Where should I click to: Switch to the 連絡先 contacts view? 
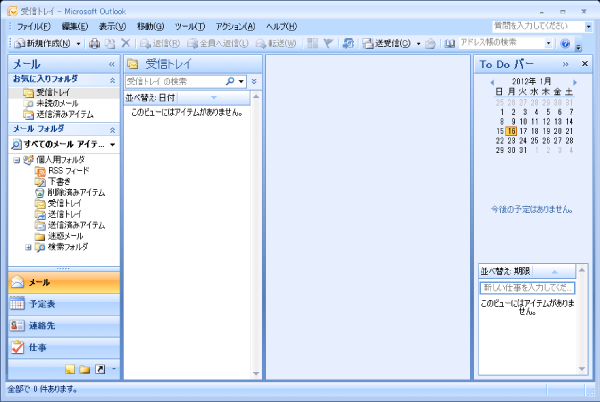[64, 326]
